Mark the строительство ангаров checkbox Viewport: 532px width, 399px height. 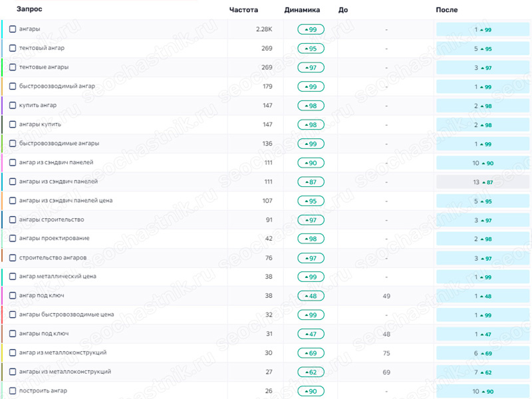click(13, 258)
